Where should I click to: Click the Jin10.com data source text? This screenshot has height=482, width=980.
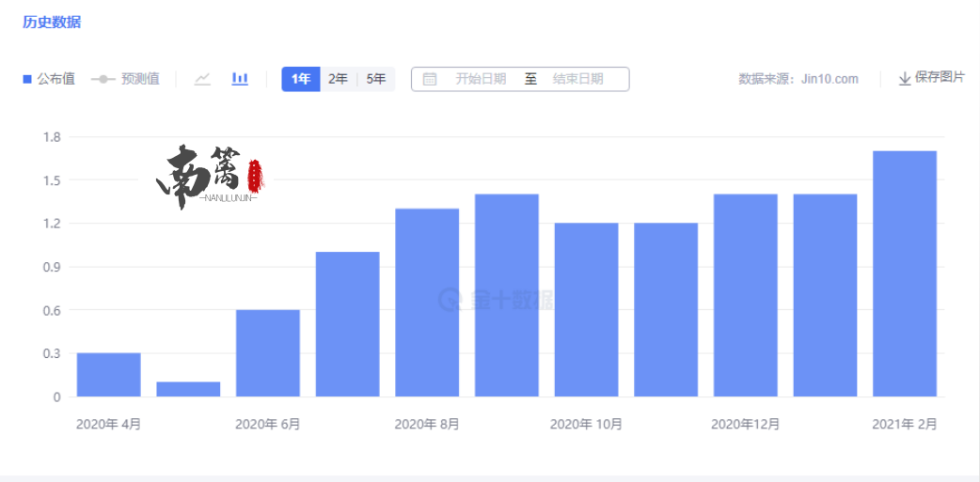(829, 79)
